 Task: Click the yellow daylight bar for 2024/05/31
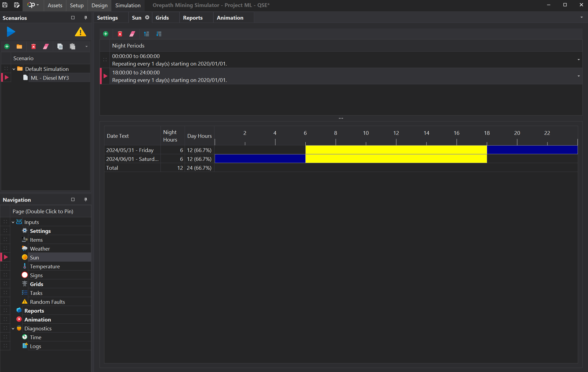coord(396,150)
